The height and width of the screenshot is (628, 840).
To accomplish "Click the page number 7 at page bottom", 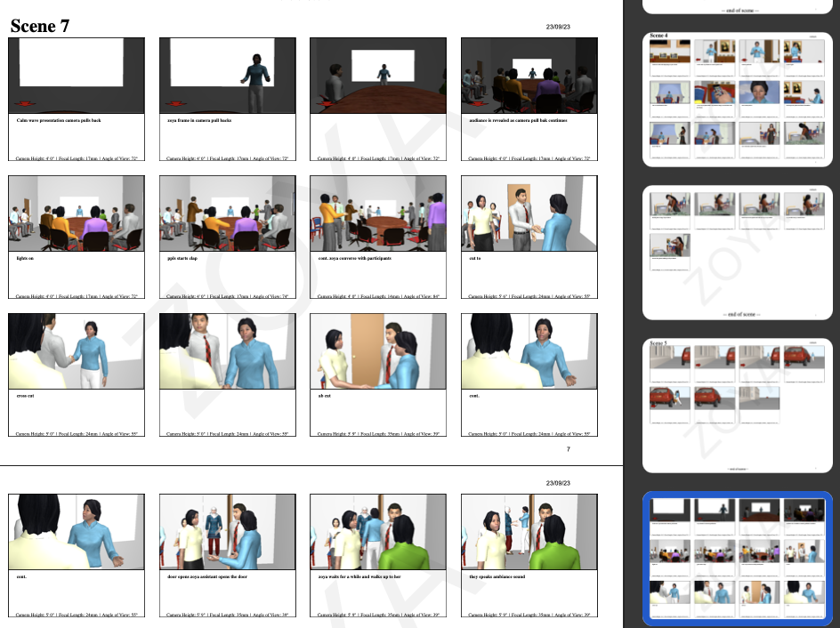I will pos(569,449).
